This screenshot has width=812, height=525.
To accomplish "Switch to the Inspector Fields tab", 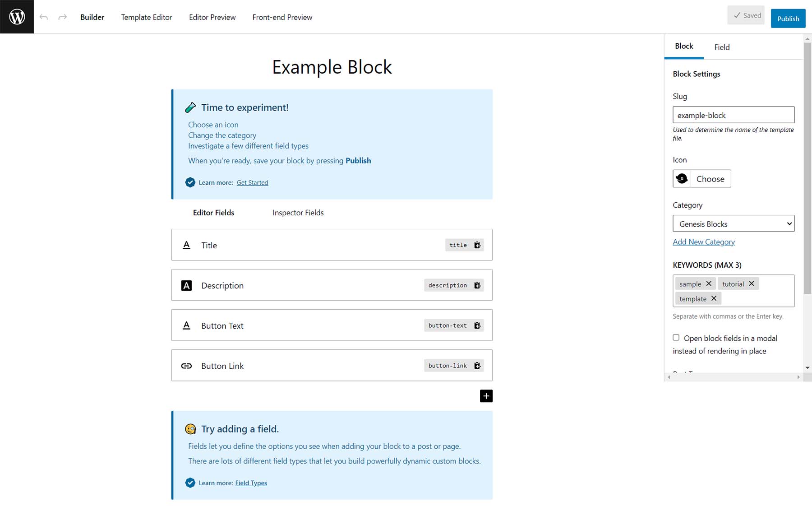I will click(x=298, y=213).
